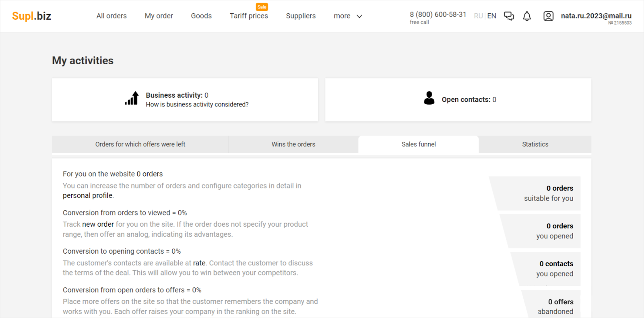
Task: Open the notifications bell
Action: point(527,16)
